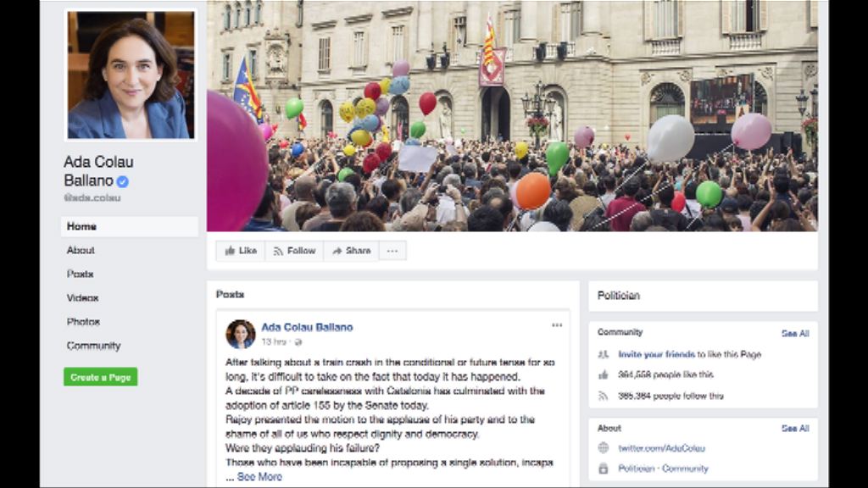The width and height of the screenshot is (868, 488).
Task: Click the globe icon beside the Twitter link
Action: 604,448
